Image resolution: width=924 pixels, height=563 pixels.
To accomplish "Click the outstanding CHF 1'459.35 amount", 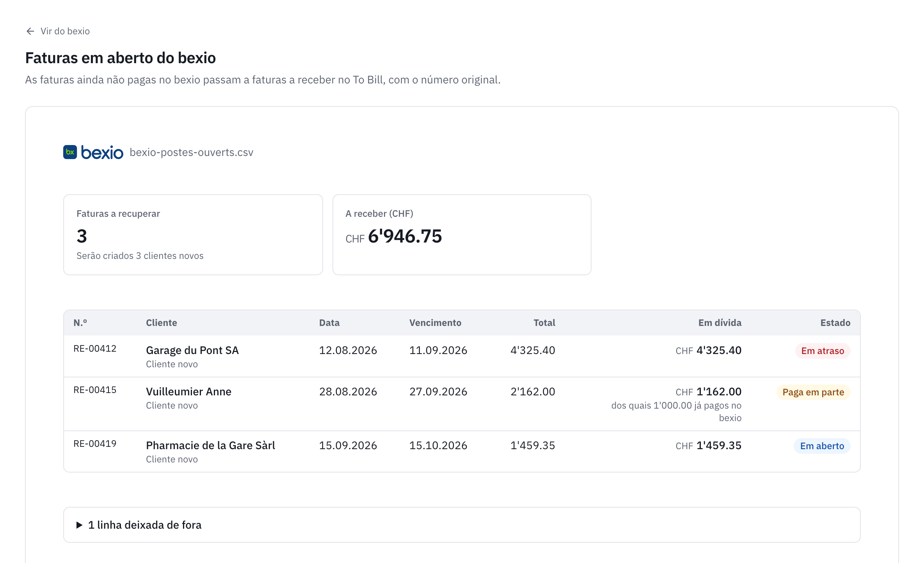I will pos(709,446).
